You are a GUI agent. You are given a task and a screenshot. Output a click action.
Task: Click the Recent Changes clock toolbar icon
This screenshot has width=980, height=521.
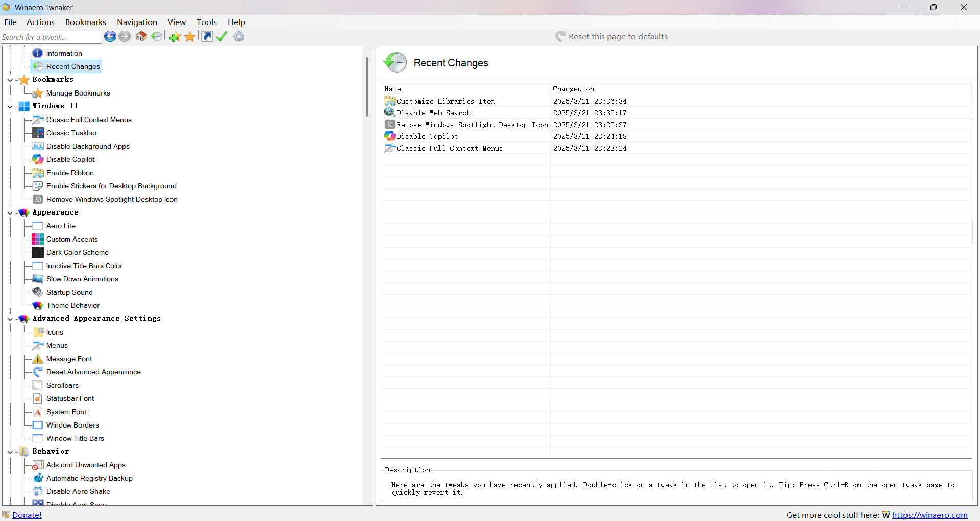tap(157, 36)
